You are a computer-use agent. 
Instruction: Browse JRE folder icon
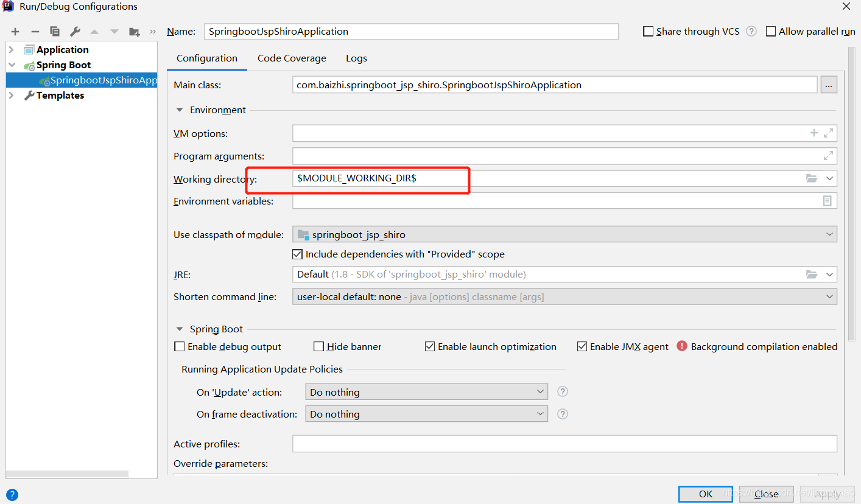tap(812, 275)
